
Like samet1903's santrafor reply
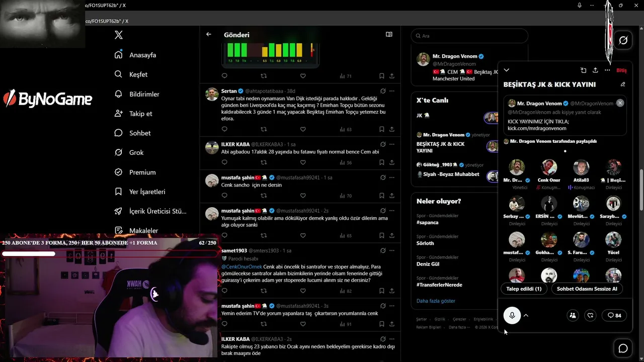point(303,291)
